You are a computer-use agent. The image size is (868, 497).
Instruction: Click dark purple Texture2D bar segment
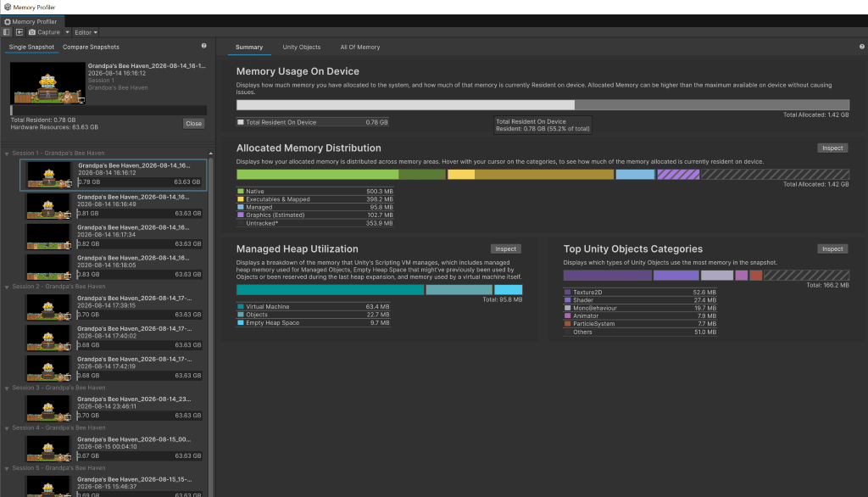coord(607,276)
